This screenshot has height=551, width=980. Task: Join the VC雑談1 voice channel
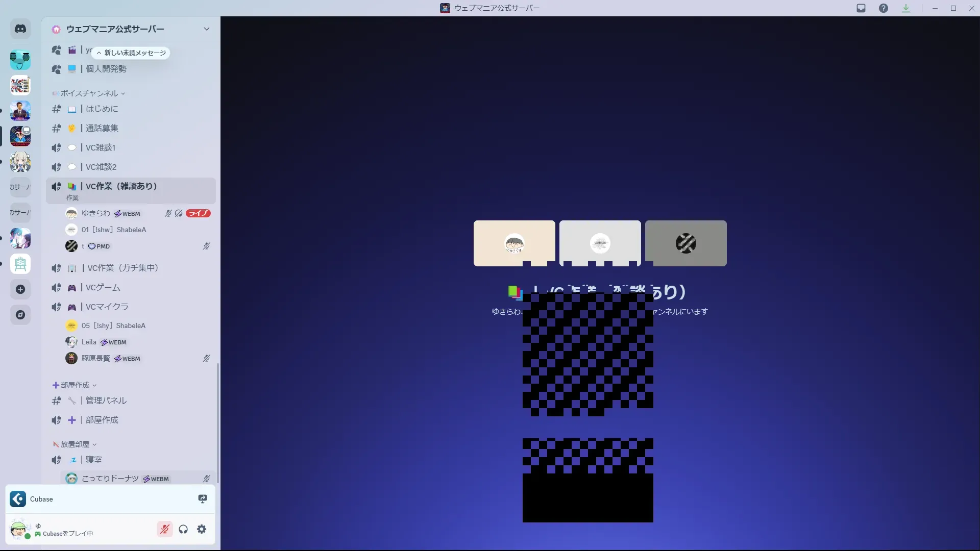pos(101,147)
